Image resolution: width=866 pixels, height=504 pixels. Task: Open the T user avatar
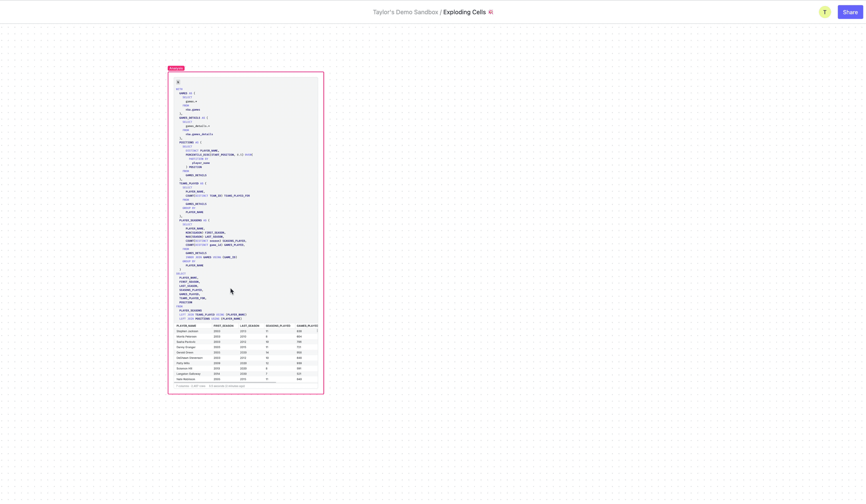[x=824, y=12]
